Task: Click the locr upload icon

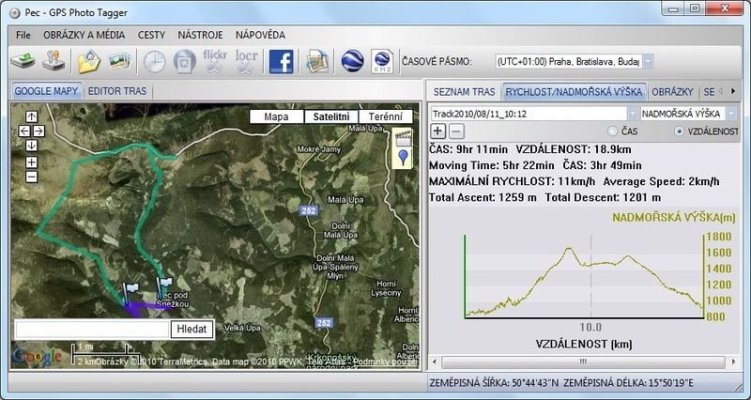Action: pos(246,62)
